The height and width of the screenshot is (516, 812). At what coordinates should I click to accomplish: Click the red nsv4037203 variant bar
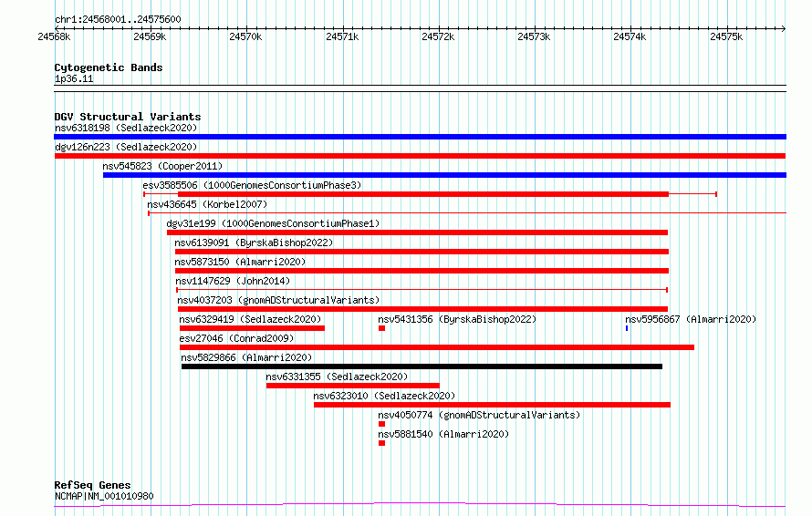click(x=423, y=309)
